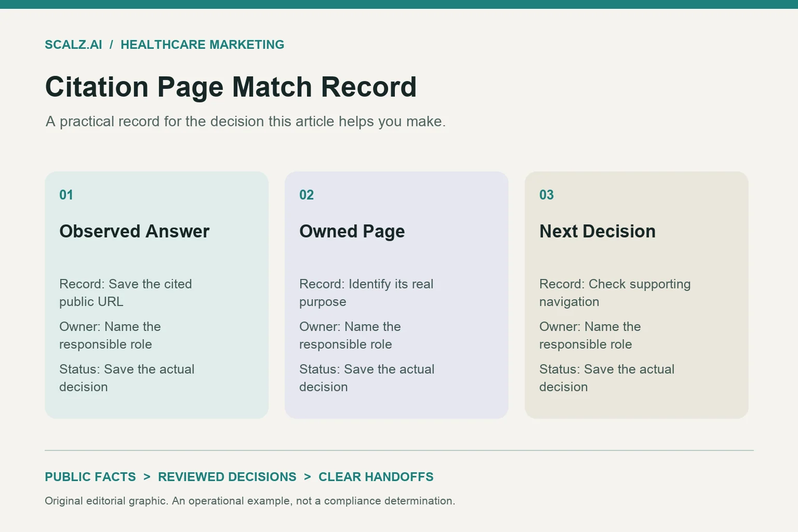
Task: Click the CLEAR HANDOFFS footer label
Action: (376, 477)
